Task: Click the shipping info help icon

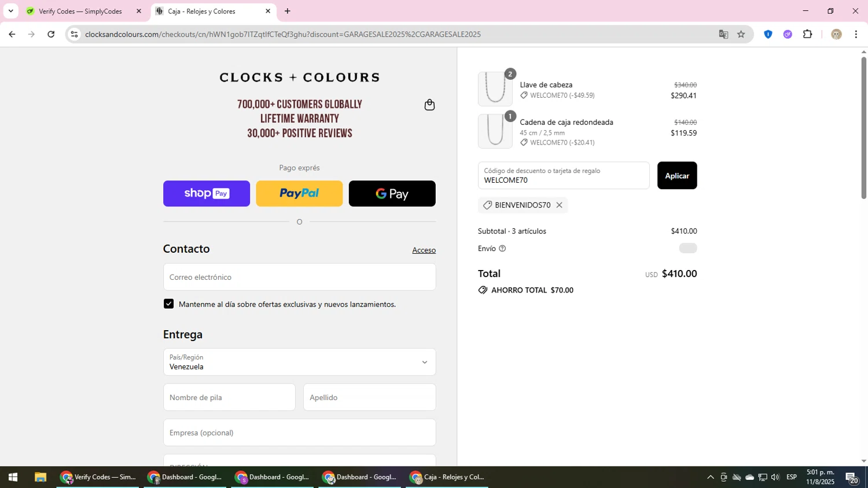Action: coord(502,249)
